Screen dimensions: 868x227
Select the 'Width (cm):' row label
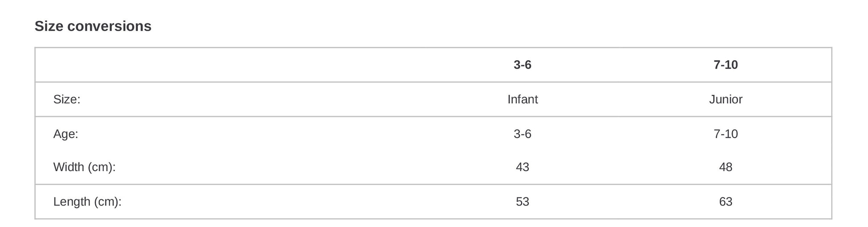[84, 167]
